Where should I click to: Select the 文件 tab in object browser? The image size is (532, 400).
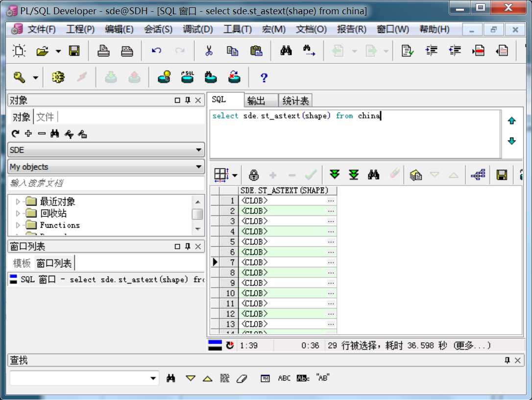tap(45, 117)
